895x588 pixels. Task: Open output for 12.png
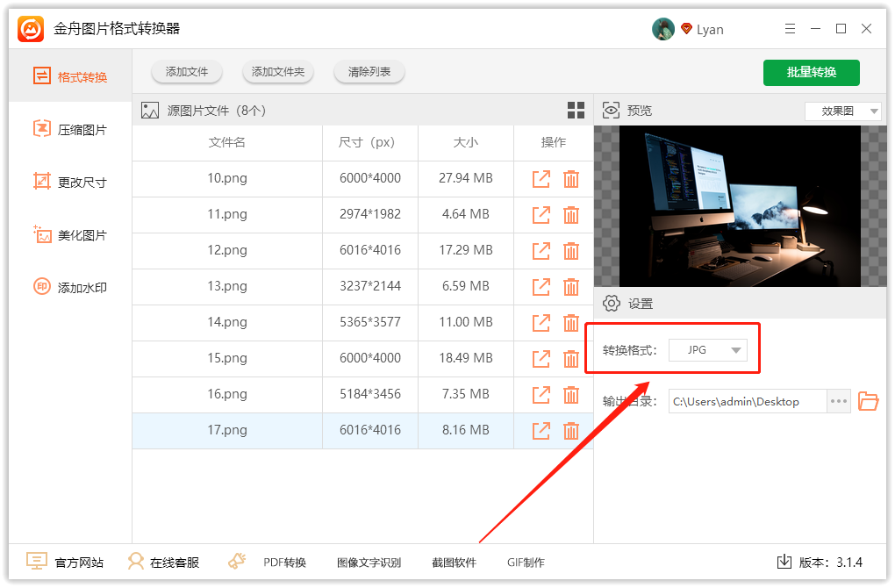coord(541,251)
